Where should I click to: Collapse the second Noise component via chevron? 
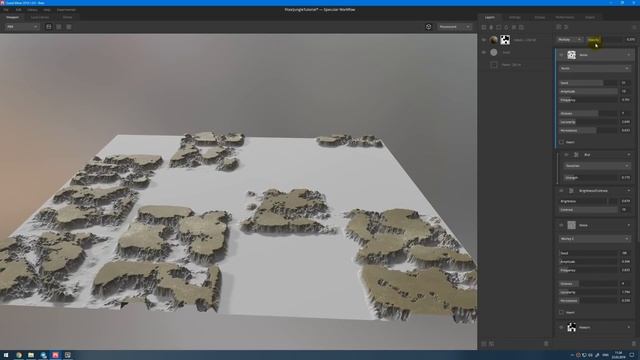pyautogui.click(x=629, y=225)
